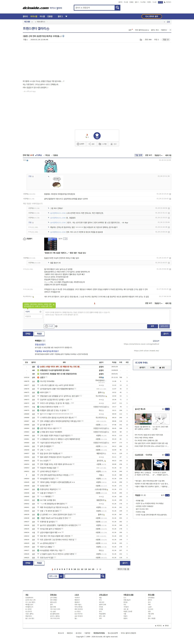Click the 다시 로터리 응모 button

point(152,16)
